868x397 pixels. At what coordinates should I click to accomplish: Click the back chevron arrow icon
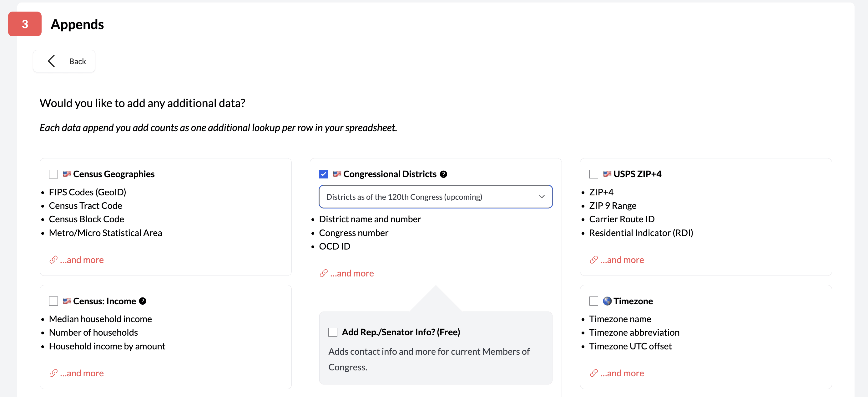click(x=51, y=61)
